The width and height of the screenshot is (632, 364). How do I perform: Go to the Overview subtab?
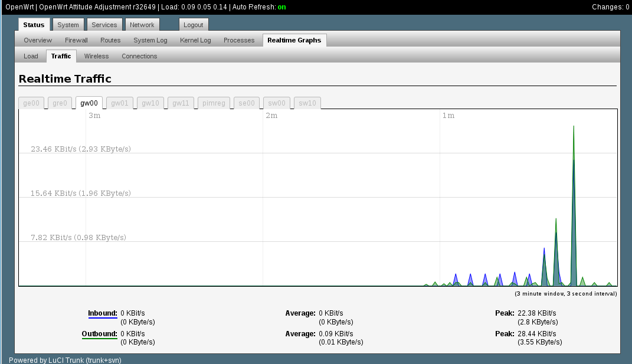pos(38,40)
